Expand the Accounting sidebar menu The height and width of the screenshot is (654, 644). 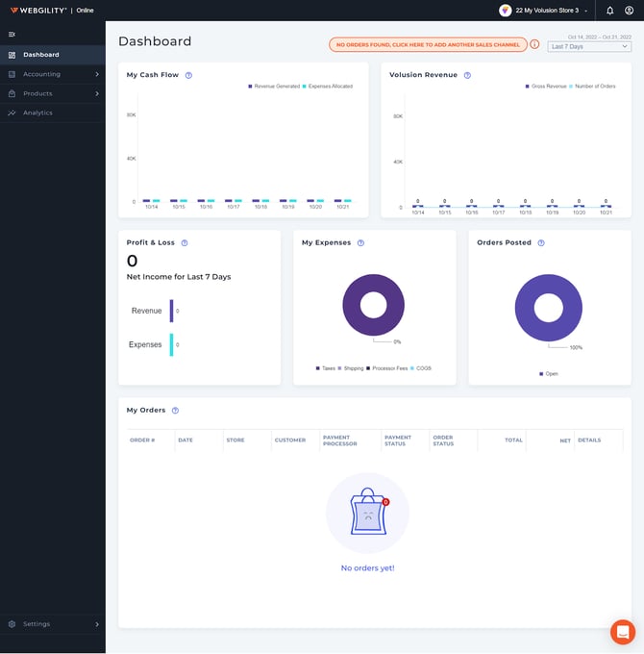coord(52,74)
